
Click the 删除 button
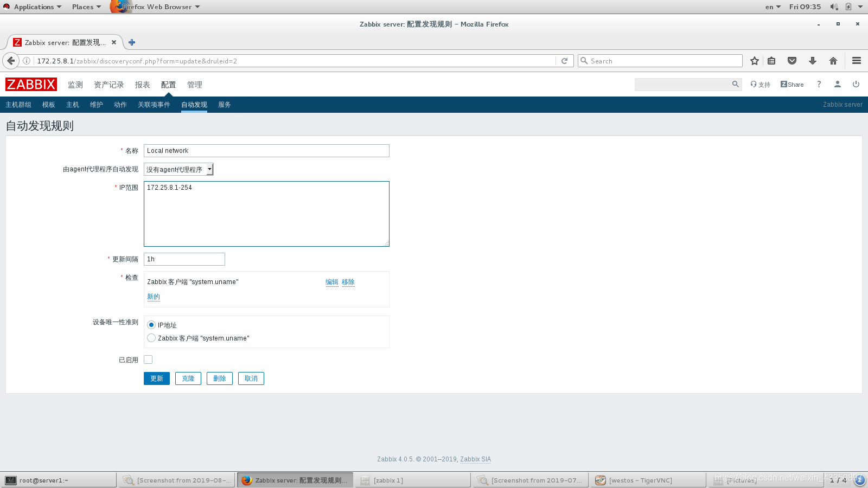[220, 378]
